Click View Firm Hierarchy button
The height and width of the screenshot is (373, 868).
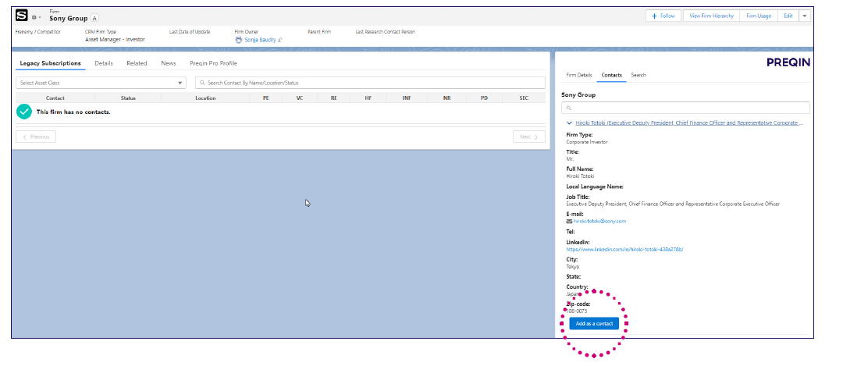(711, 16)
